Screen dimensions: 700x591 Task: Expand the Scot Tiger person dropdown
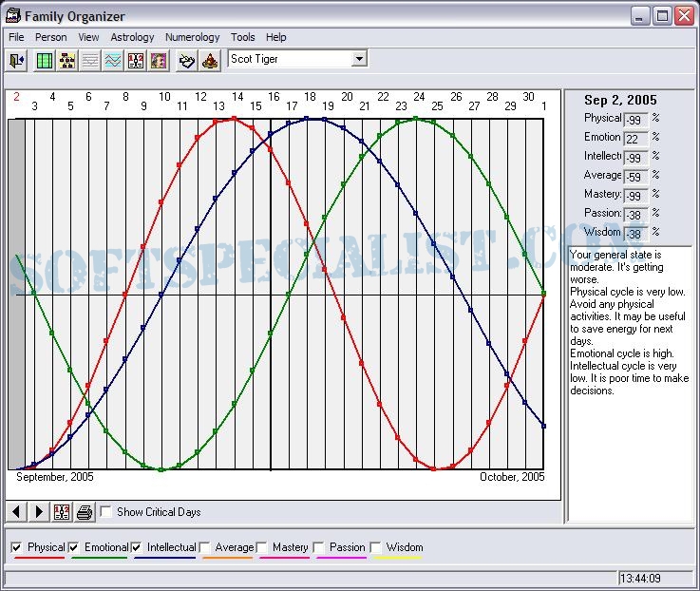(358, 59)
